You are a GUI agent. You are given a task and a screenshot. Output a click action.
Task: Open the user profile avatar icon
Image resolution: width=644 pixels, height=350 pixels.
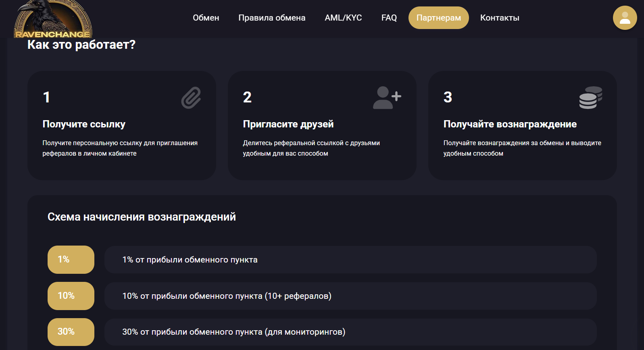625,18
